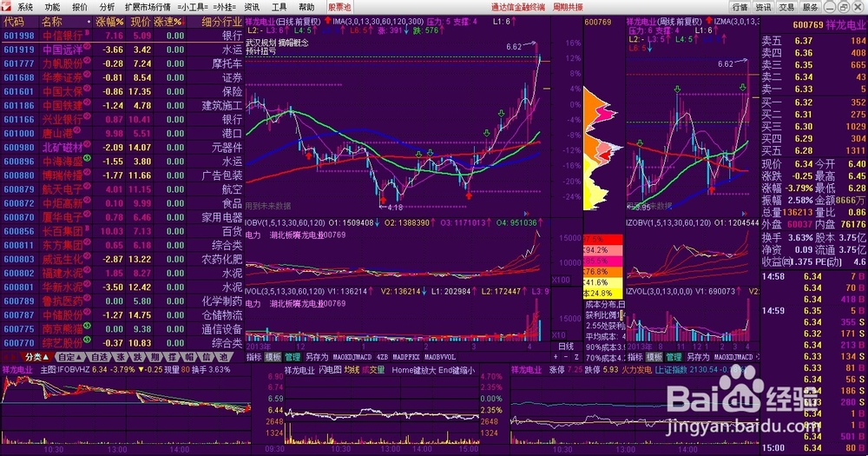Image resolution: width=868 pixels, height=456 pixels.
Task: Sort the list by 涨幅% column header
Action: click(x=109, y=23)
